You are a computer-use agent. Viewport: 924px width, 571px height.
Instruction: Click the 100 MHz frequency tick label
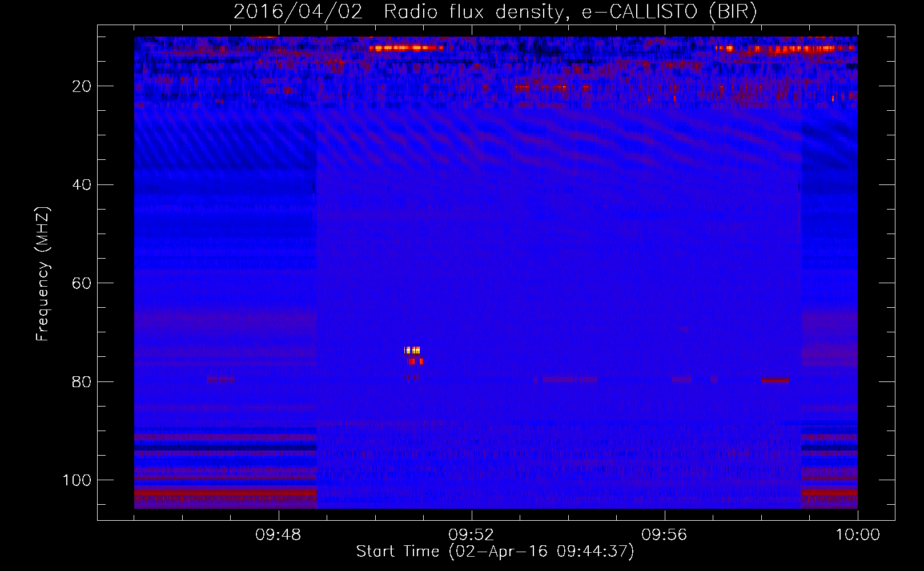77,480
